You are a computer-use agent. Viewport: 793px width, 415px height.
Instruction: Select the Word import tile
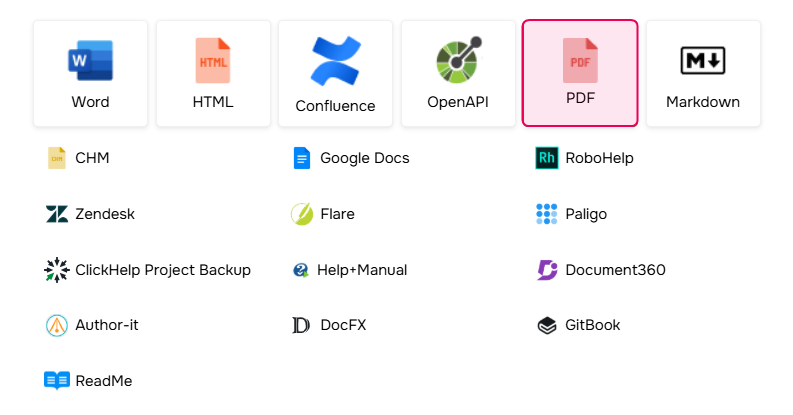click(x=90, y=74)
